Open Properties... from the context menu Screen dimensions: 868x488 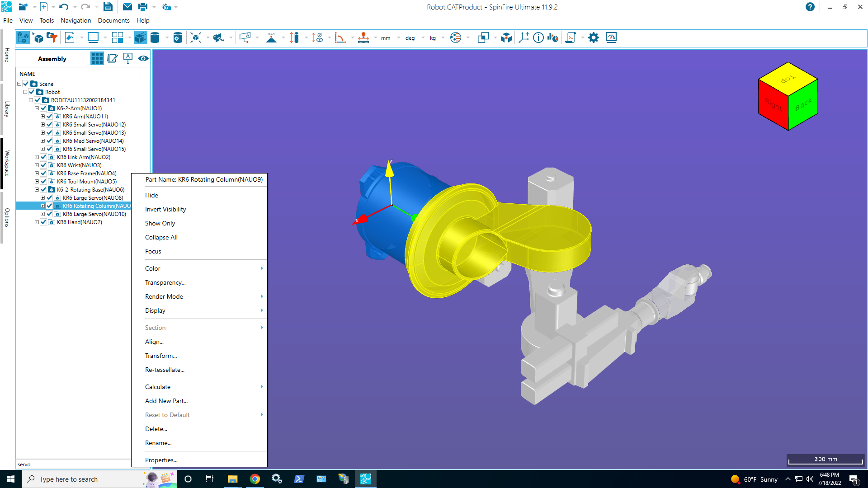click(161, 460)
